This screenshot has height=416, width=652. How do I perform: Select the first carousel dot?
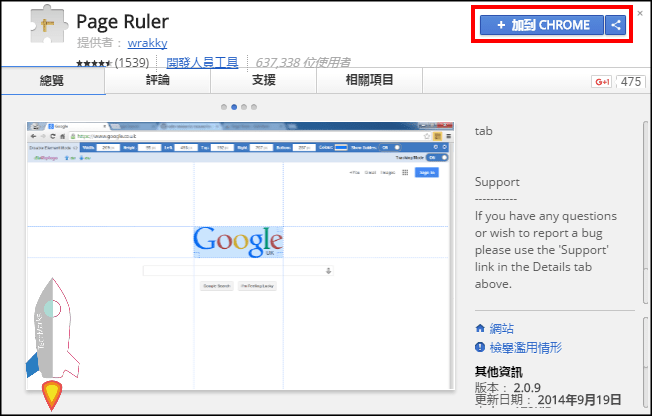(224, 107)
